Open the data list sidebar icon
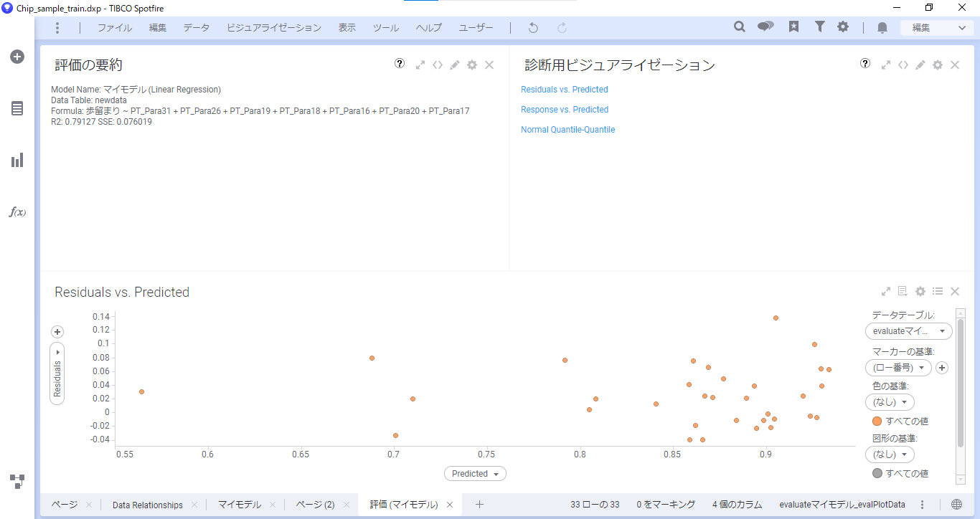 (x=17, y=108)
